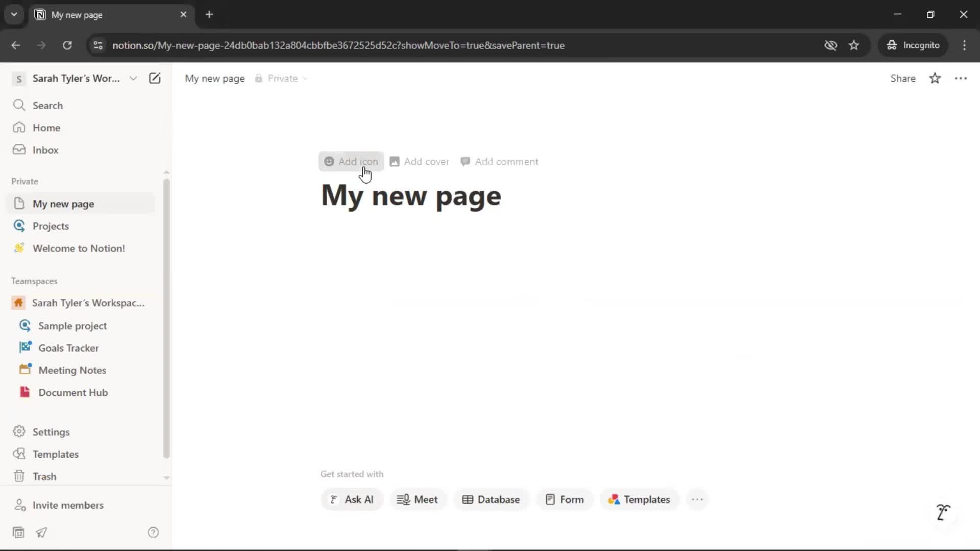Create a new page with compose icon
Screen dimensions: 980x551
coord(155,78)
